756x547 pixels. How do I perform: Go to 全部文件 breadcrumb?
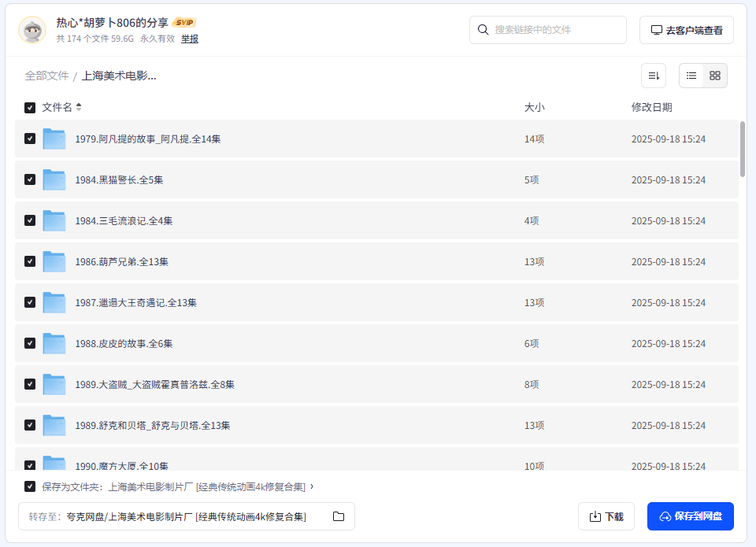tap(46, 76)
